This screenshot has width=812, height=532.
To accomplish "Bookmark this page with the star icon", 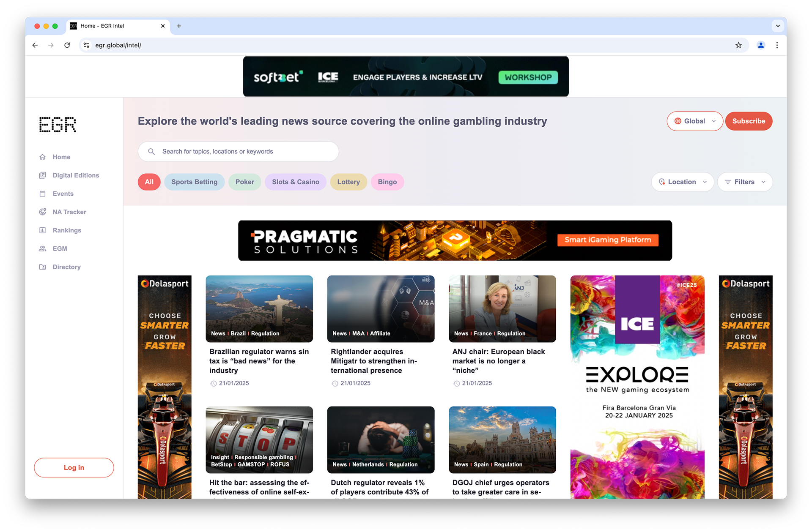I will coord(738,45).
